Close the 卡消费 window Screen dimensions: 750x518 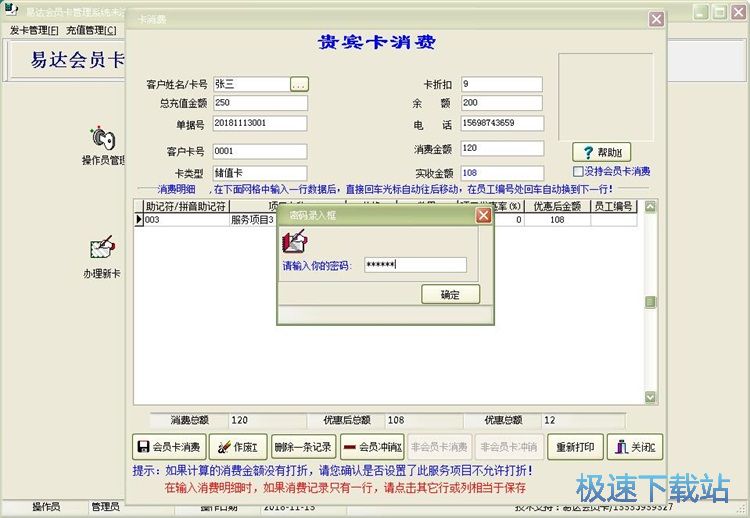pyautogui.click(x=656, y=19)
